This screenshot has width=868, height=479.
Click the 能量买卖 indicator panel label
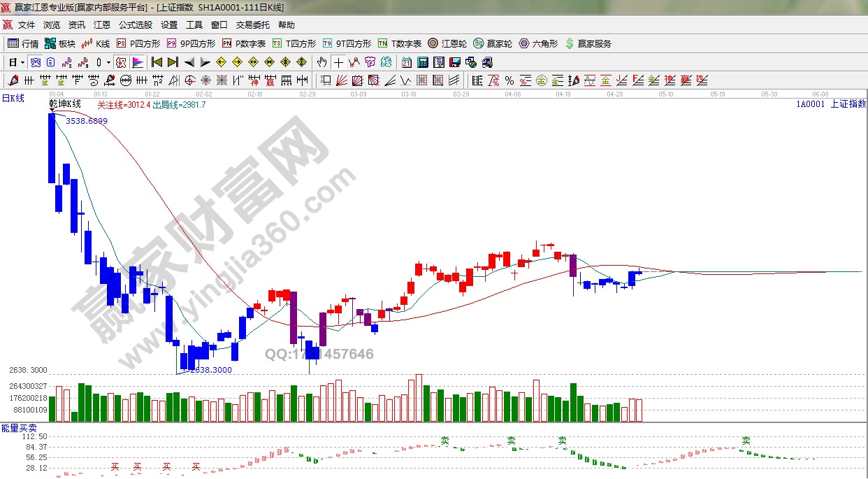pos(19,427)
